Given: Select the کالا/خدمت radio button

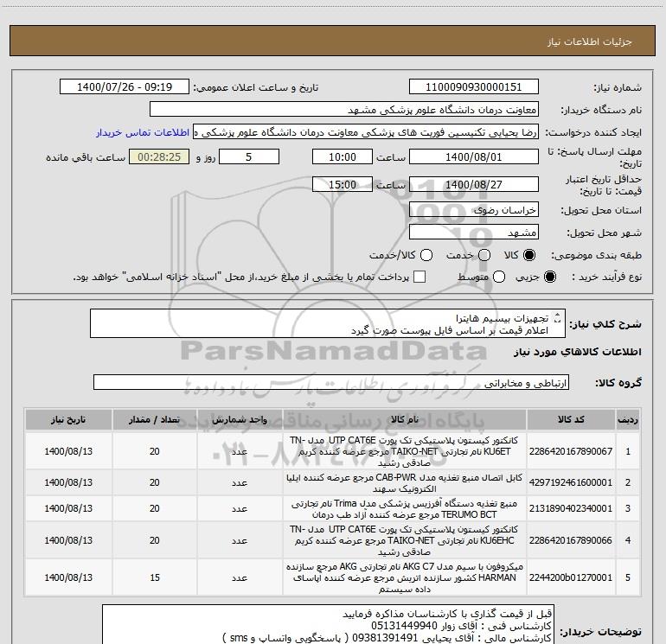Looking at the screenshot, I should 426,255.
